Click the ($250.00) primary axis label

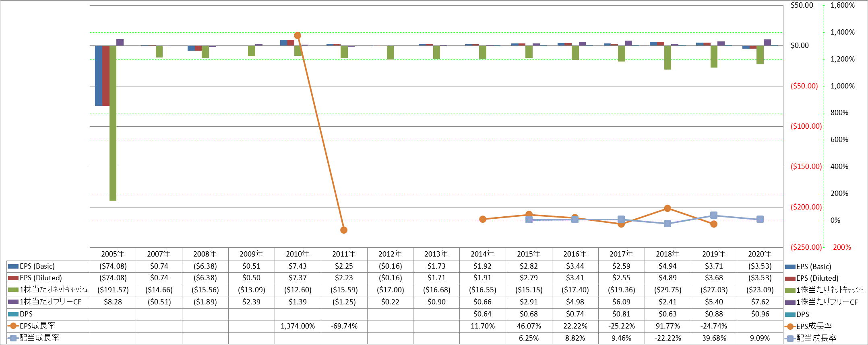[x=806, y=247]
